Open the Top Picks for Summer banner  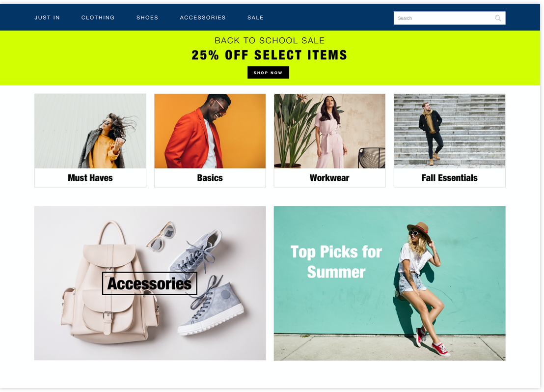[x=390, y=283]
